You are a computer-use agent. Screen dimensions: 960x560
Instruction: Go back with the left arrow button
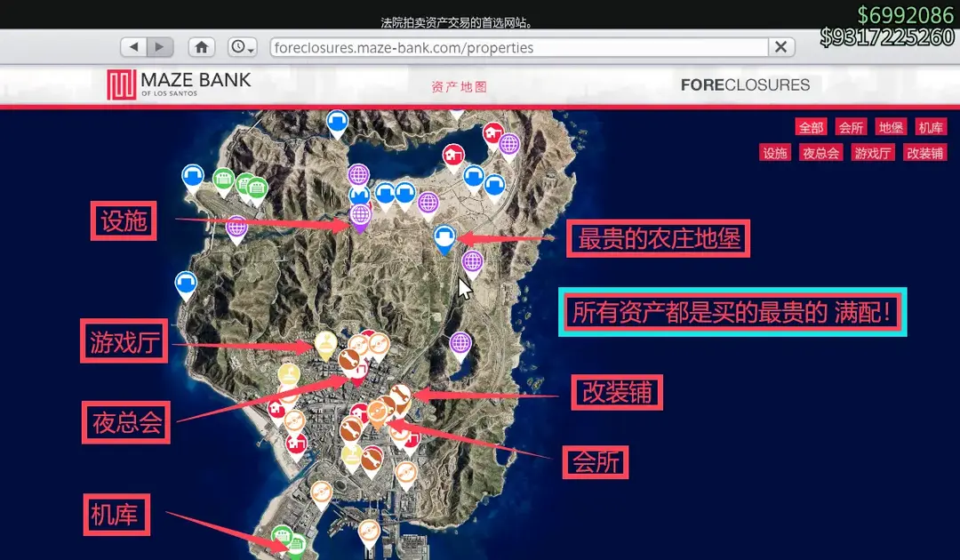pos(134,47)
